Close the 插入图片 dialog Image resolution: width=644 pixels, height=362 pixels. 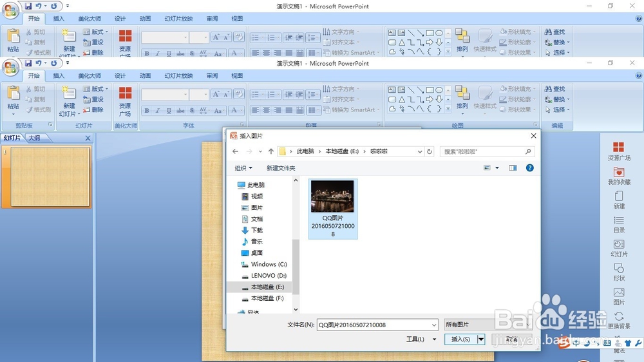533,136
